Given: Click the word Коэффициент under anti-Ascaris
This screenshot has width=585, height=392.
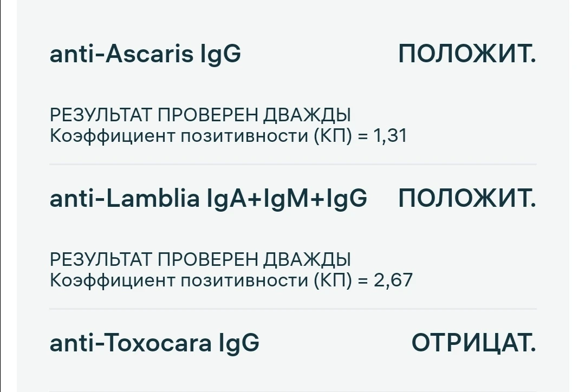Looking at the screenshot, I should (112, 136).
